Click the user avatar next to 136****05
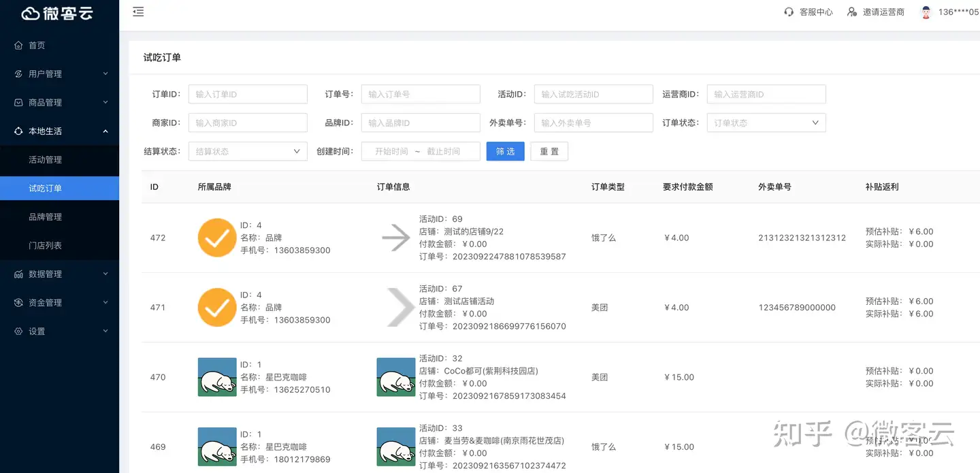The image size is (980, 473). 926,12
